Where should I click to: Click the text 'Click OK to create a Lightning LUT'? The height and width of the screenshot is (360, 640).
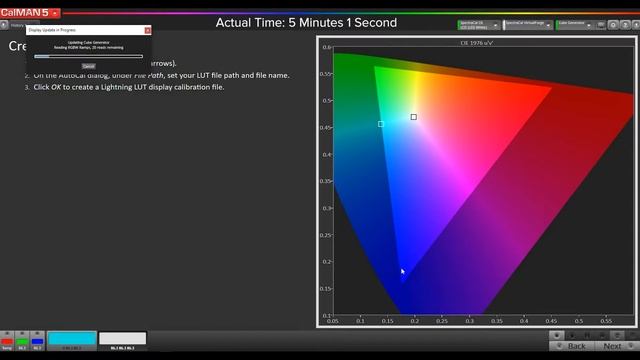coord(129,87)
